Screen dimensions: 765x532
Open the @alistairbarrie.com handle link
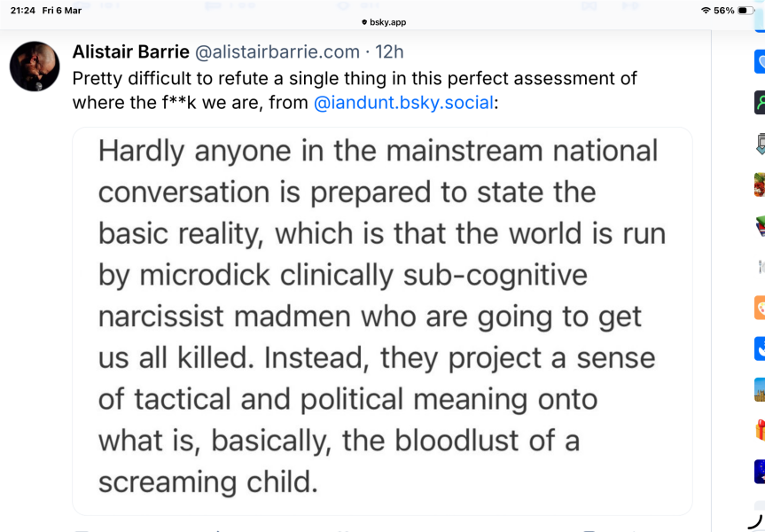[277, 51]
